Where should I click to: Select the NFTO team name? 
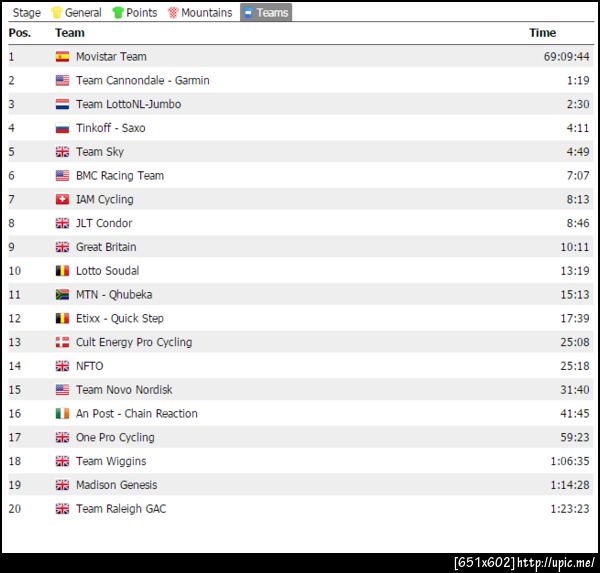[x=90, y=366]
